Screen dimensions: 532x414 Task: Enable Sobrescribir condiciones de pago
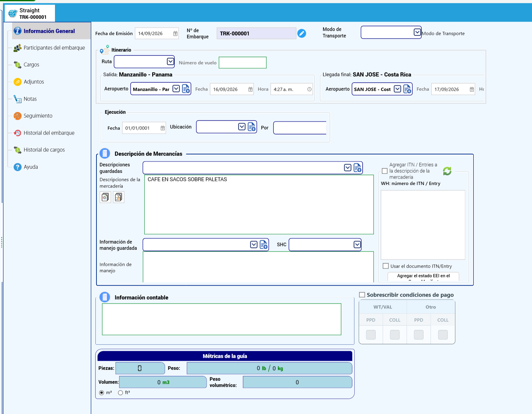coord(362,295)
